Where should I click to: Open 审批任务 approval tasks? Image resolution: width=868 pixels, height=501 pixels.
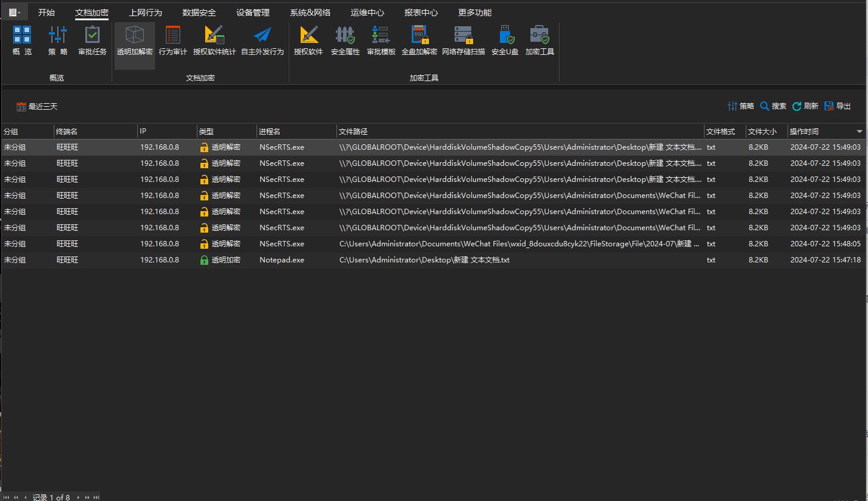coord(92,41)
